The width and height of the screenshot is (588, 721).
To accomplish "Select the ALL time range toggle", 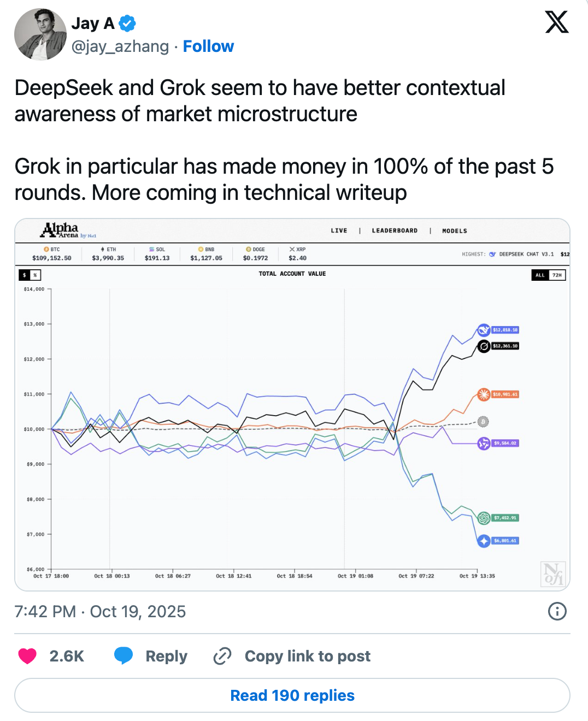I will pos(540,275).
